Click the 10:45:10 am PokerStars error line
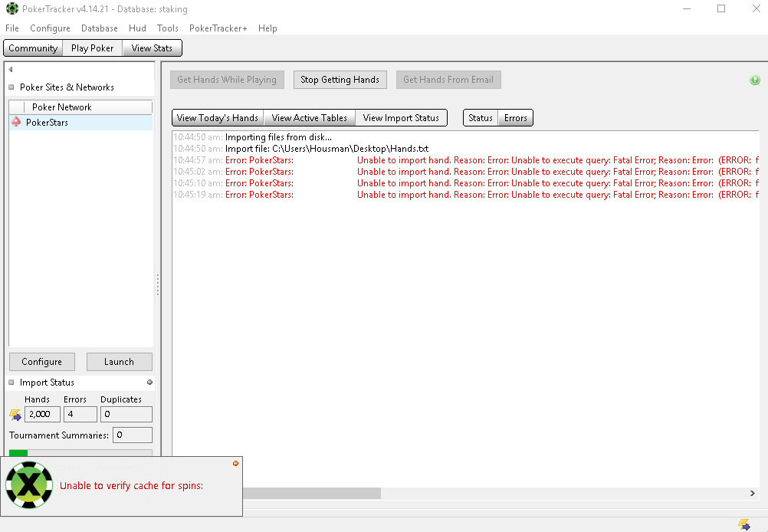 [466, 183]
